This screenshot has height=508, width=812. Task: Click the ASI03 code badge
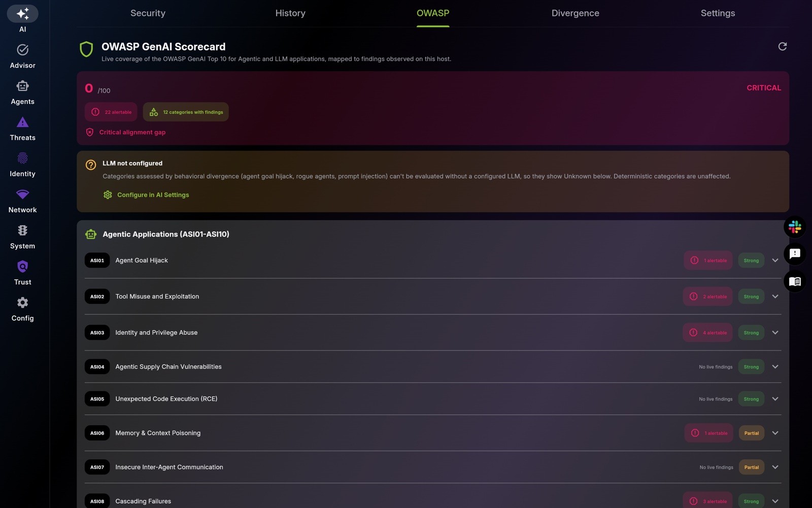point(97,332)
